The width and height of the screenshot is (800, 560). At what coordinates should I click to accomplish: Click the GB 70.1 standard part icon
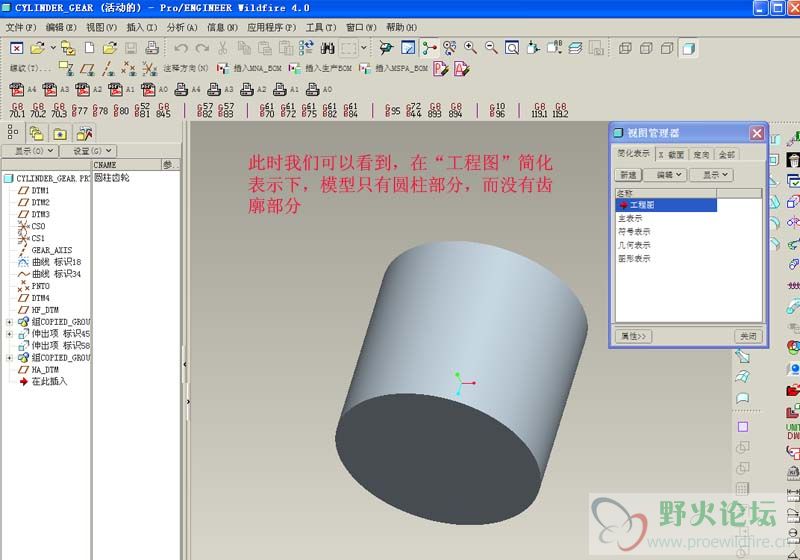pos(17,110)
